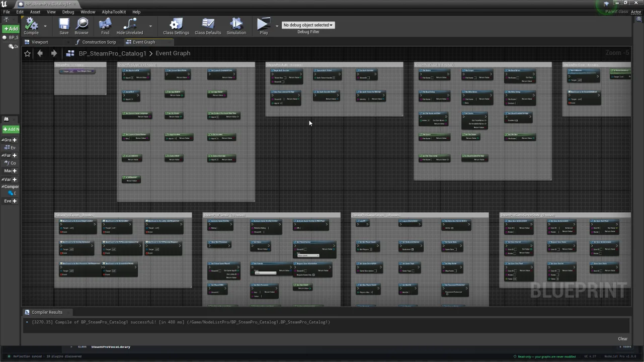Open the Debug menu
Screen dimensions: 644x362
pos(68,12)
